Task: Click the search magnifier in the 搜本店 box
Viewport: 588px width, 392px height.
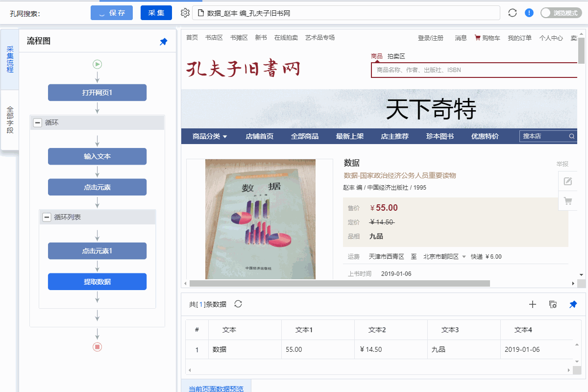Action: coord(572,136)
